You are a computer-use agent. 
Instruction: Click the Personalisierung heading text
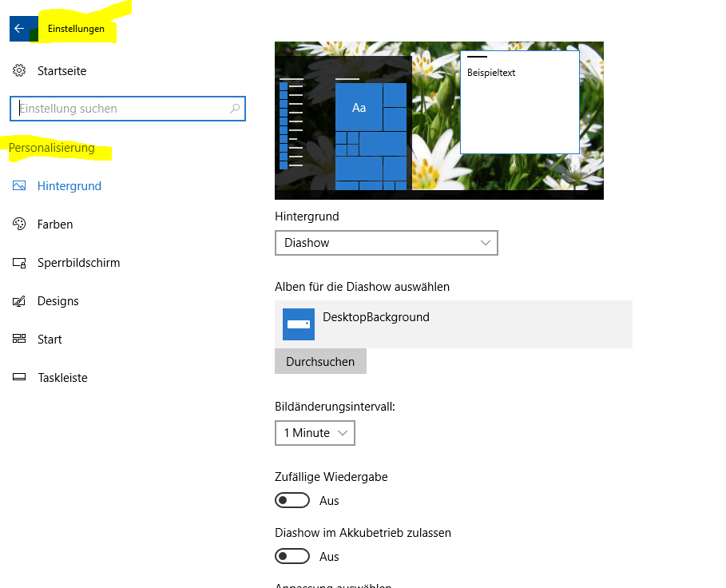[51, 148]
